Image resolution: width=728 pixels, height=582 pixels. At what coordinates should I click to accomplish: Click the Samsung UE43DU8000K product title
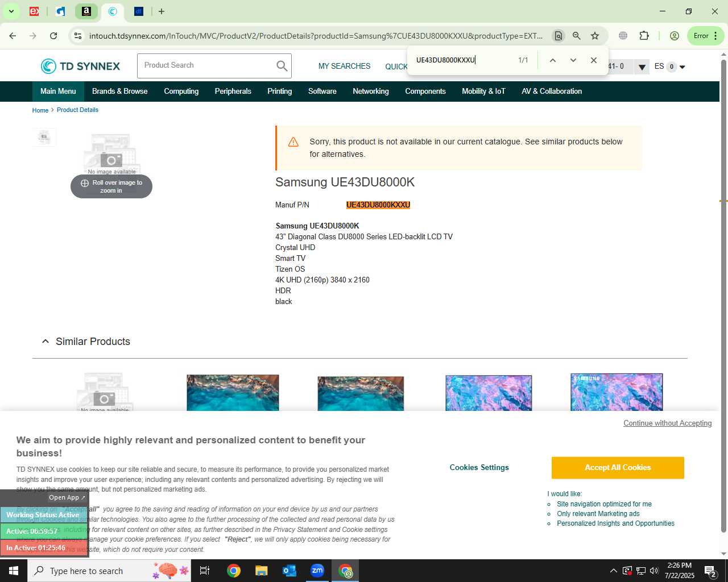pyautogui.click(x=345, y=182)
